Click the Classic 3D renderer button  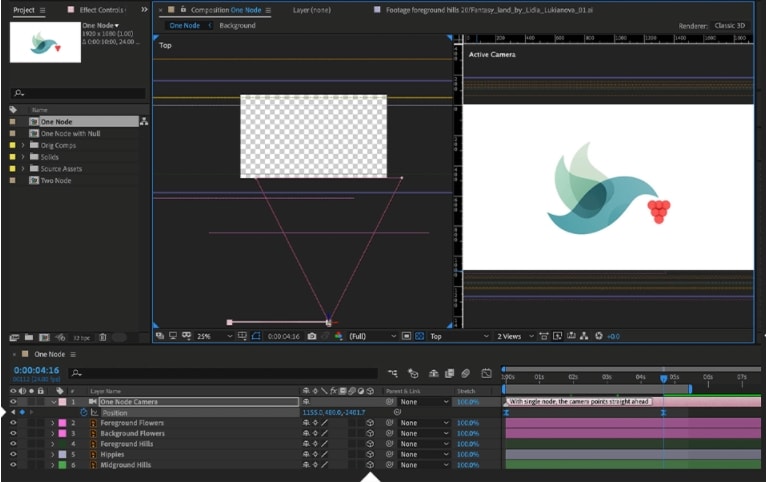[729, 25]
